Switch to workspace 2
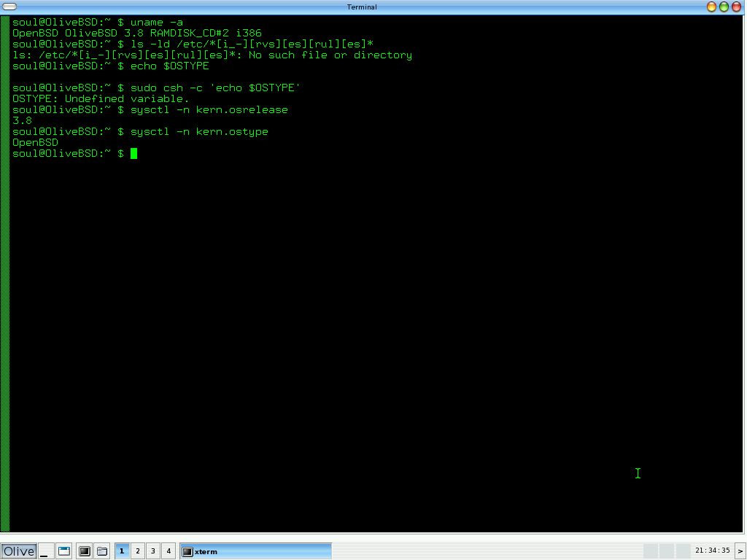The height and width of the screenshot is (560, 747). [x=138, y=551]
